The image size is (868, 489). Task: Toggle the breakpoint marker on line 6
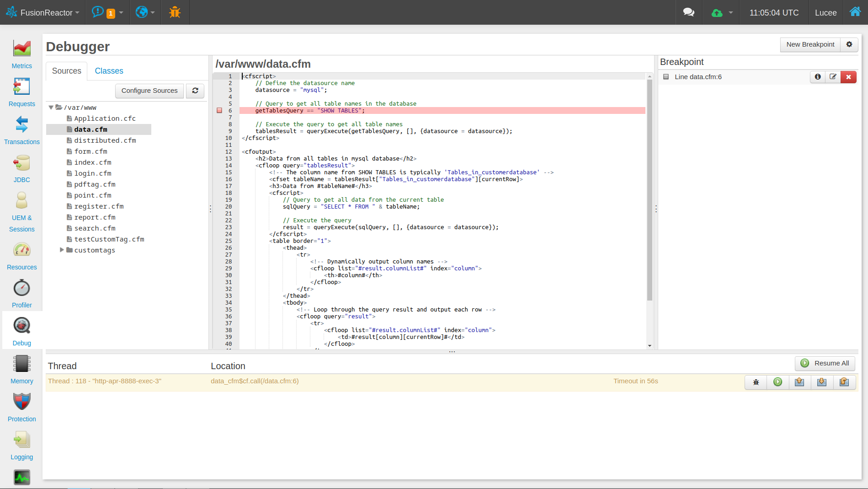(x=219, y=110)
